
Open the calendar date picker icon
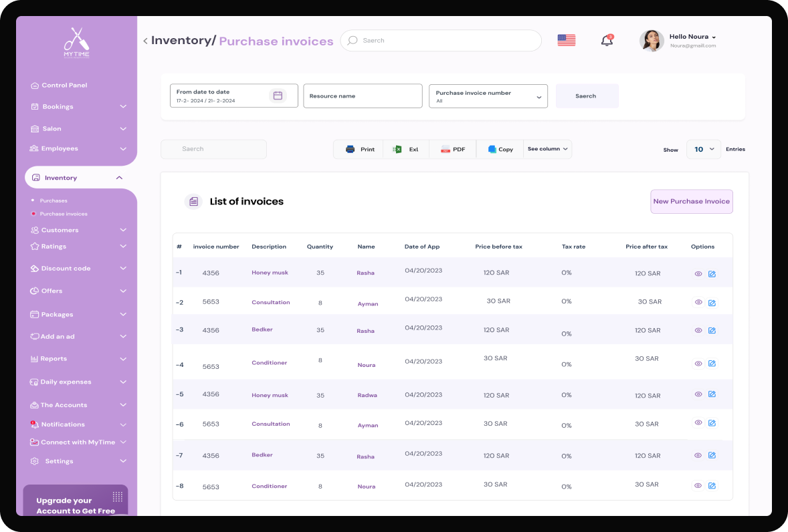278,96
